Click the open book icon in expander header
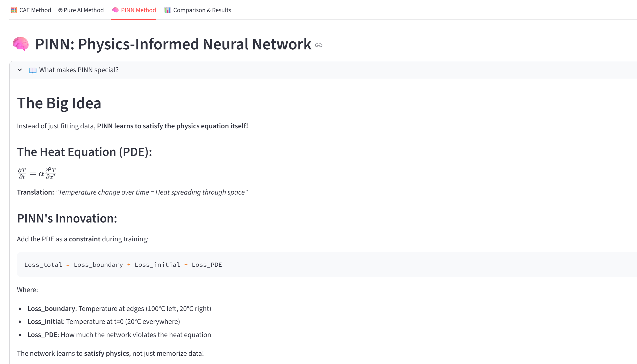 click(33, 70)
